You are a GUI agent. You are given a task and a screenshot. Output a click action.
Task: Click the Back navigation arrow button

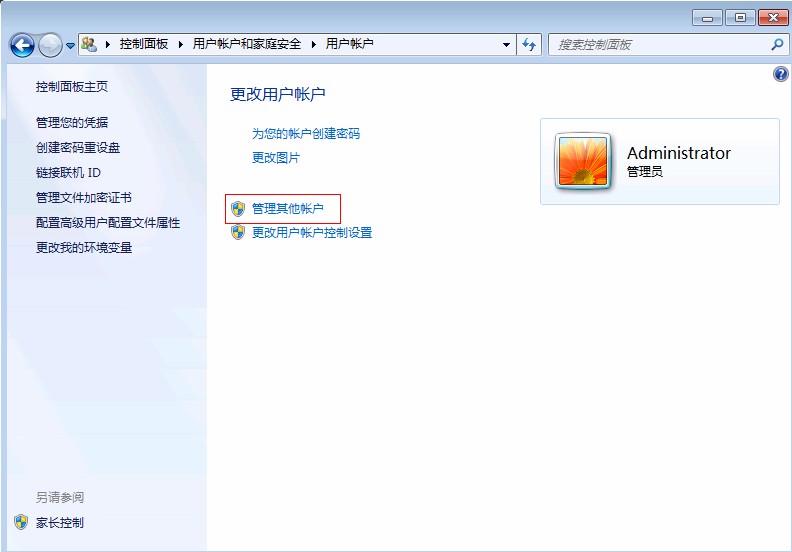[x=22, y=45]
